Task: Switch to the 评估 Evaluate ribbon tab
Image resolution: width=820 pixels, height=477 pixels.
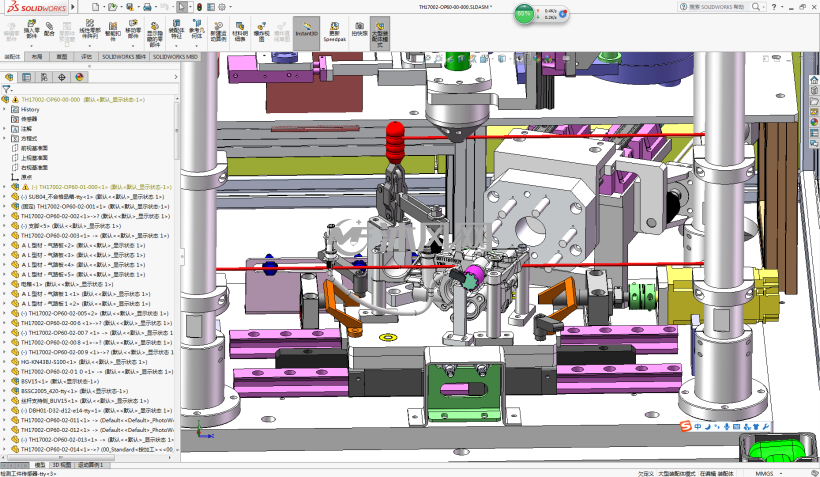Action: (86, 56)
